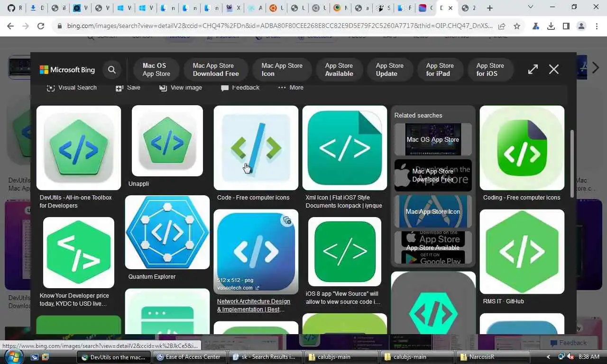The width and height of the screenshot is (607, 364).
Task: Send Feedback about this image
Action: pyautogui.click(x=240, y=88)
